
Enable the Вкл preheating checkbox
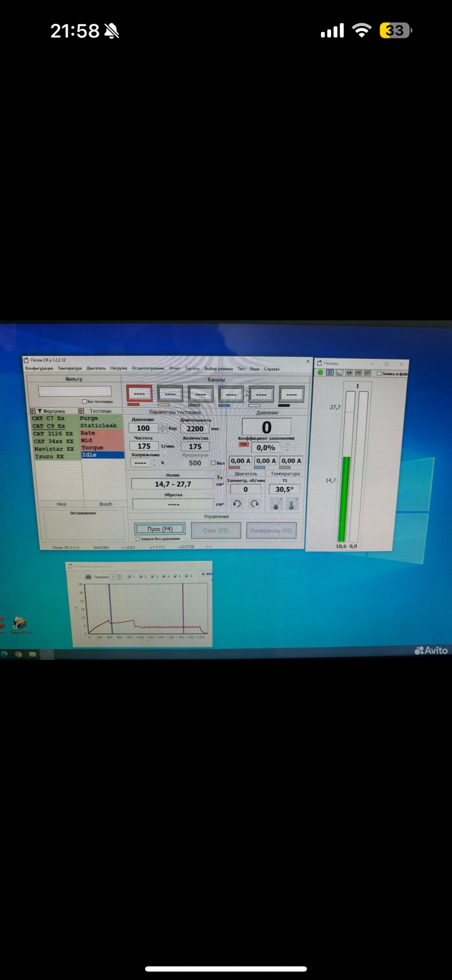coord(213,463)
